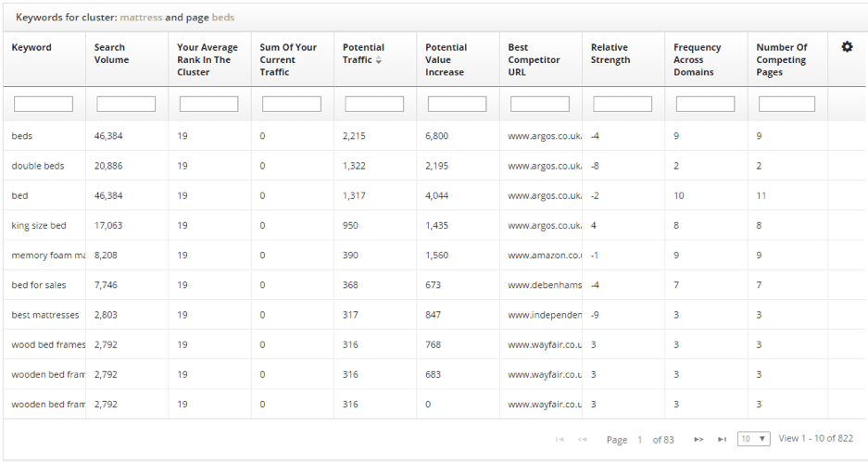Sort by Number Of Competing Pages header
The height and width of the screenshot is (462, 868).
(x=781, y=60)
